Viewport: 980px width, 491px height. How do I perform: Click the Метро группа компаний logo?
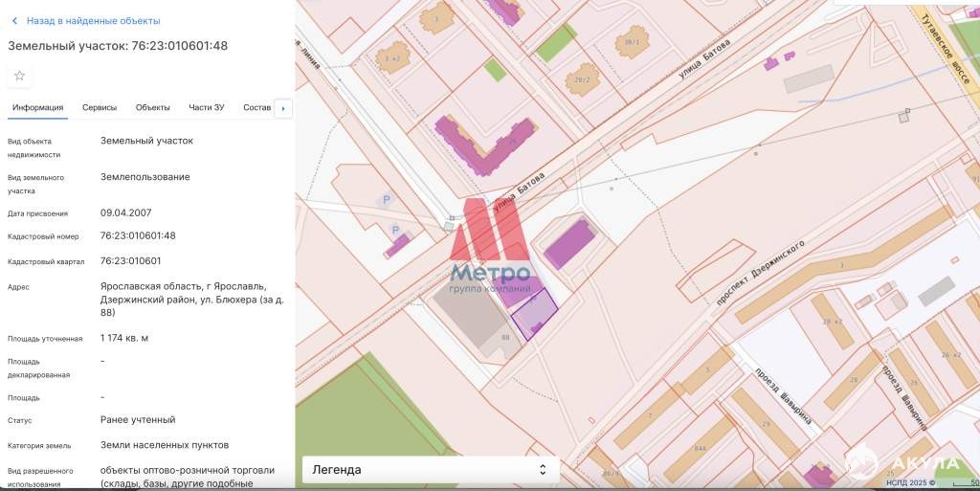[490, 247]
